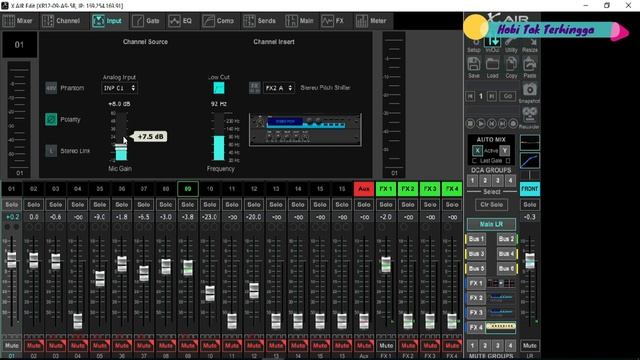Open the FX2 A insert dropdown
640x360 pixels.
point(279,88)
